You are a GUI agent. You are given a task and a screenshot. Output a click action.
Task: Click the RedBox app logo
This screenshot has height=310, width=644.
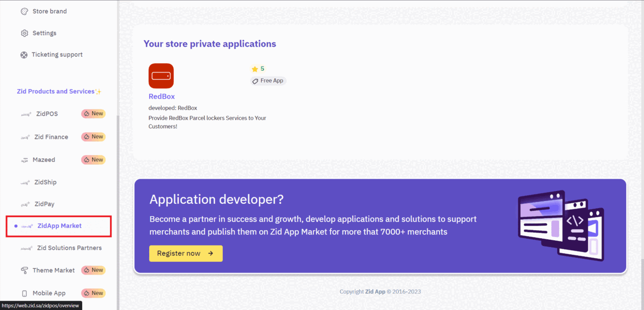[161, 76]
